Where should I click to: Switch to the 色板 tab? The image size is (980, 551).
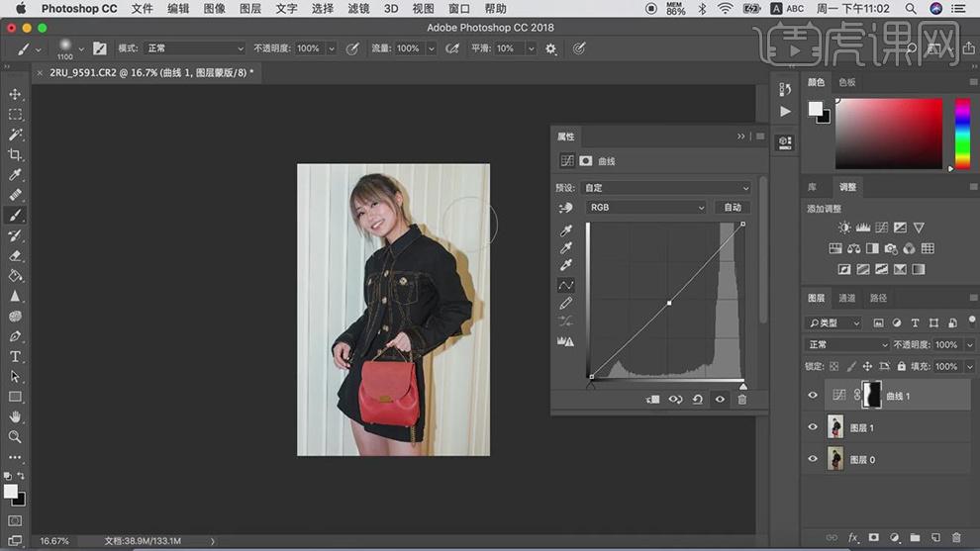tap(847, 83)
